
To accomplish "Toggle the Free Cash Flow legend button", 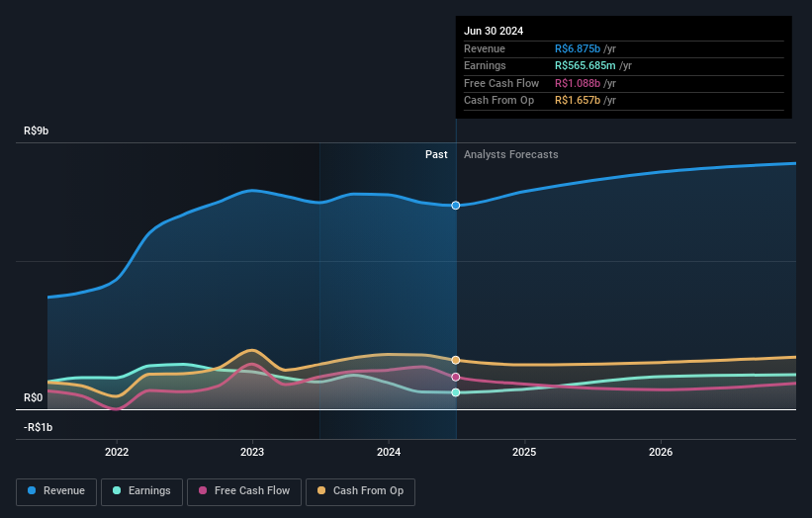I will pos(244,491).
